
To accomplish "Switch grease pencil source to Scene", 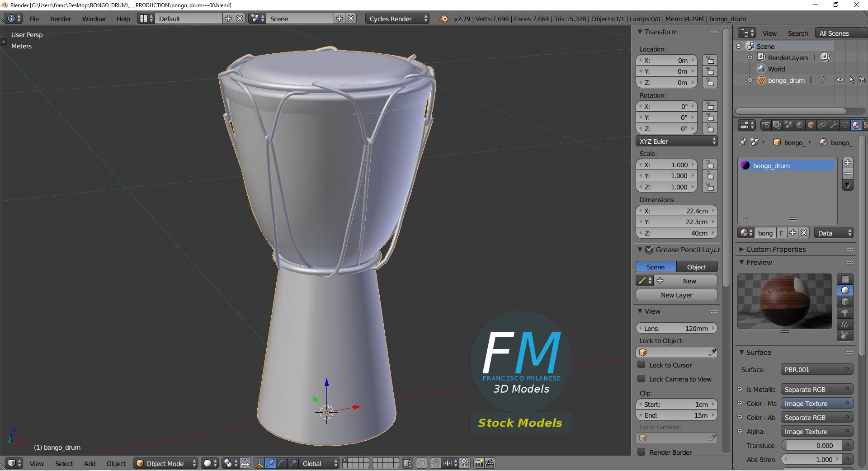I will [656, 267].
